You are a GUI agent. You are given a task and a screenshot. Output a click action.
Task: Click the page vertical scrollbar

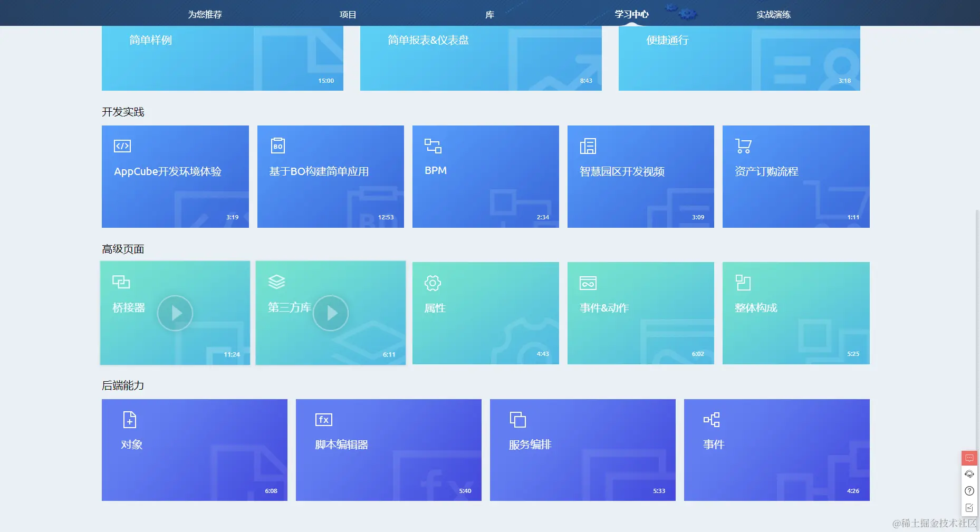pos(977,369)
